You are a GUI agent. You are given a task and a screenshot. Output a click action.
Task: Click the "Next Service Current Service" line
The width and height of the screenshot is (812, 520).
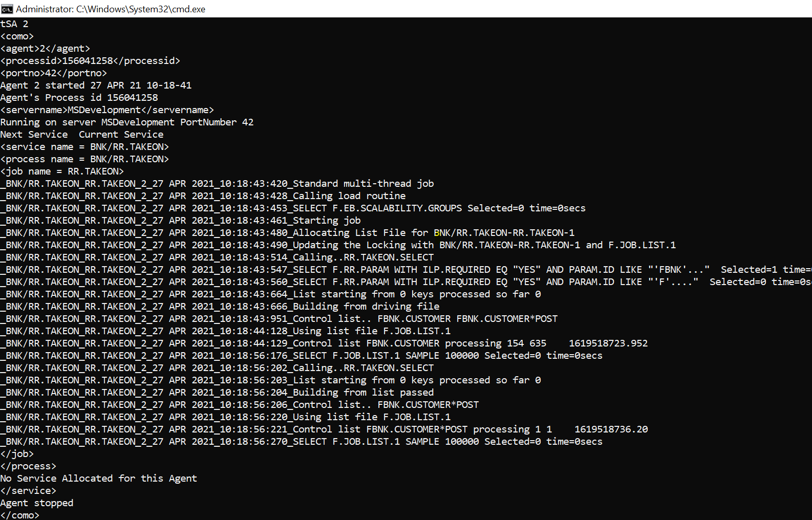pyautogui.click(x=82, y=135)
